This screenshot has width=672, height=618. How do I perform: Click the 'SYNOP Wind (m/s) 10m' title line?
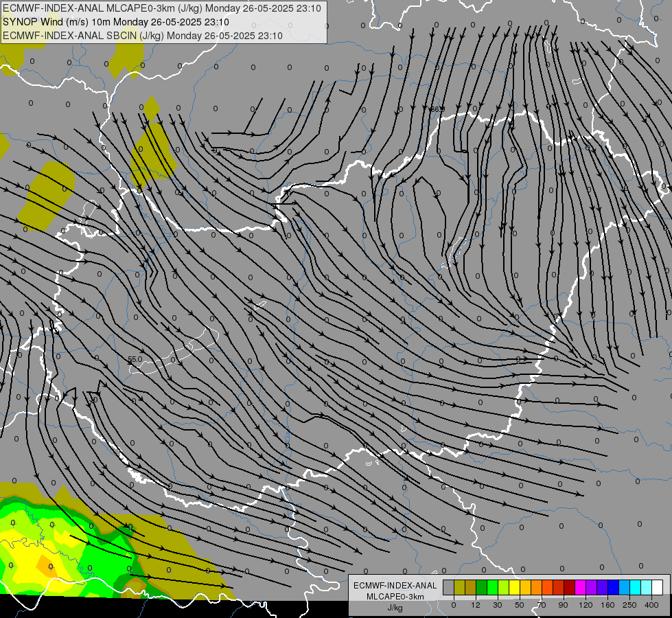116,22
